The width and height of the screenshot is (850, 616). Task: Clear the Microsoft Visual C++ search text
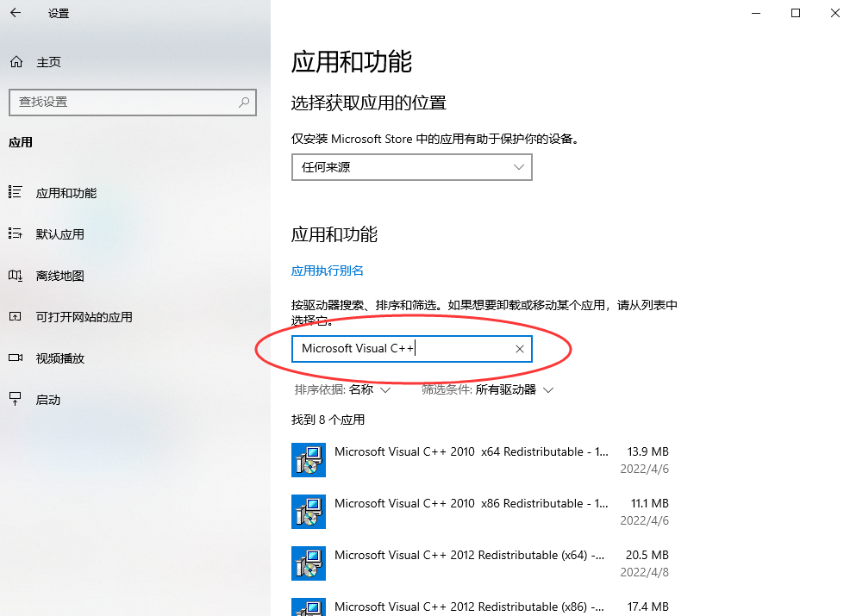click(x=519, y=349)
